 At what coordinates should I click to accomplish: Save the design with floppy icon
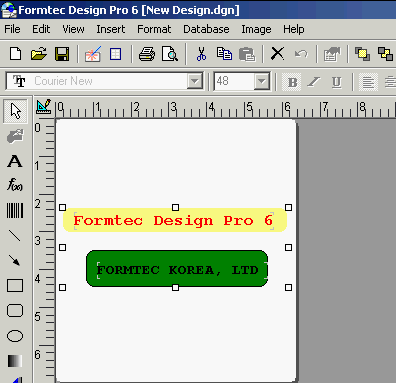coord(62,54)
